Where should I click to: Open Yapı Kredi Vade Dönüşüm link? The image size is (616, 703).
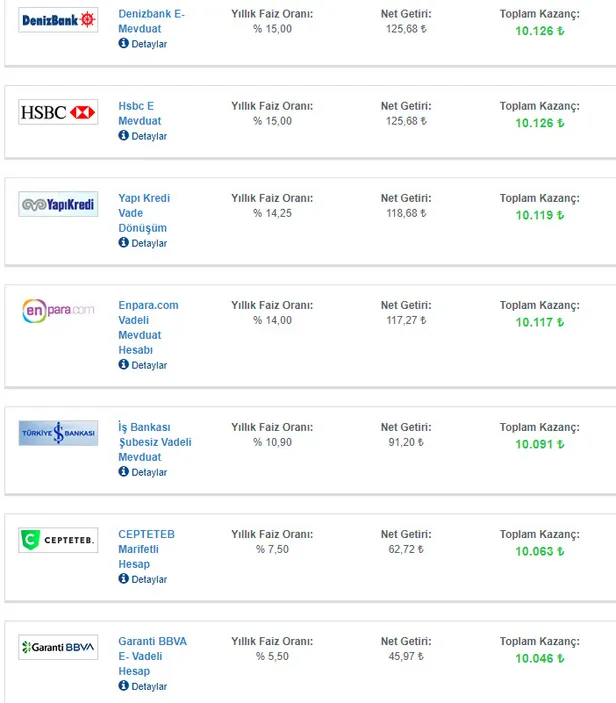coord(144,213)
